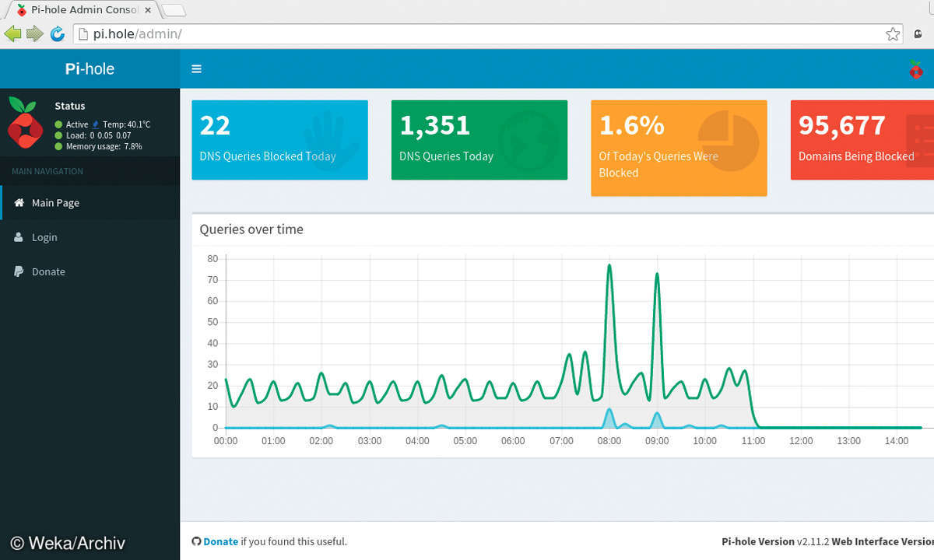Click the globe icon on queries card
Image resolution: width=934 pixels, height=560 pixels.
coord(528,141)
